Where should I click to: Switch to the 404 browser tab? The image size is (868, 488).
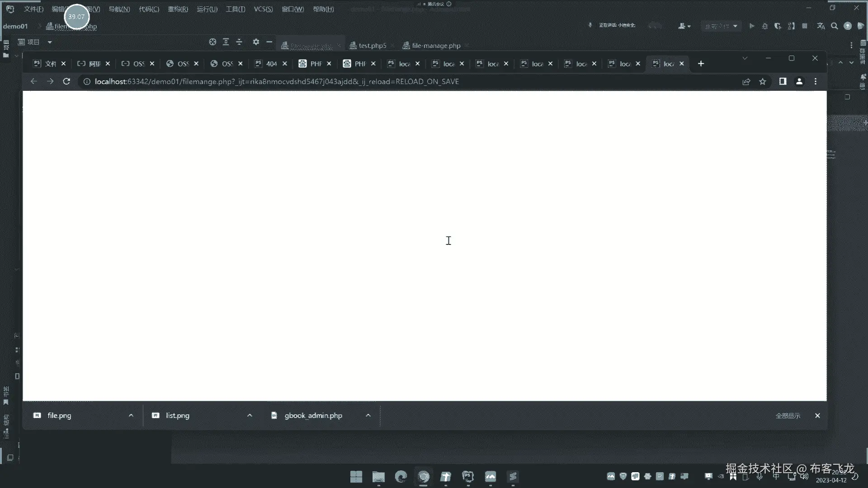click(270, 64)
